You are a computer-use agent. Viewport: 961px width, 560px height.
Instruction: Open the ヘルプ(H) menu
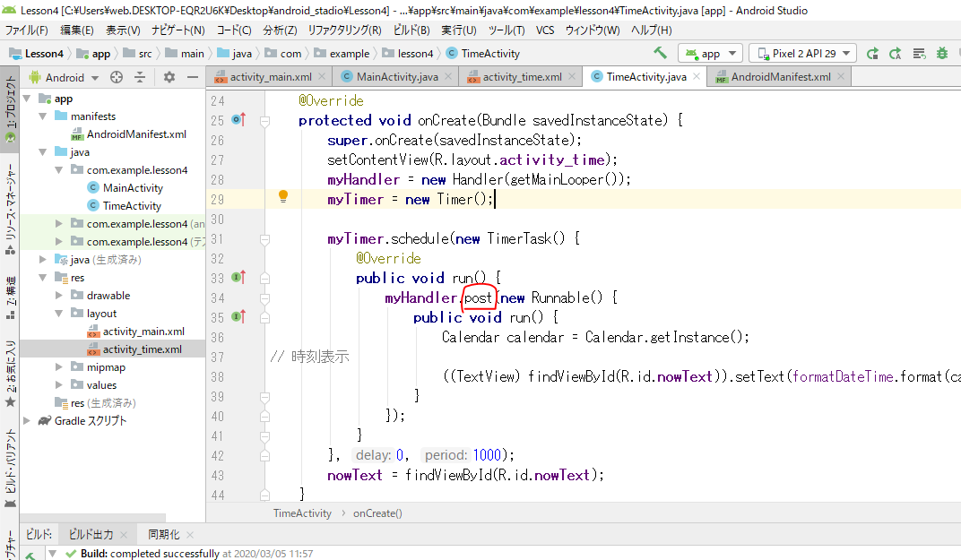pos(652,30)
